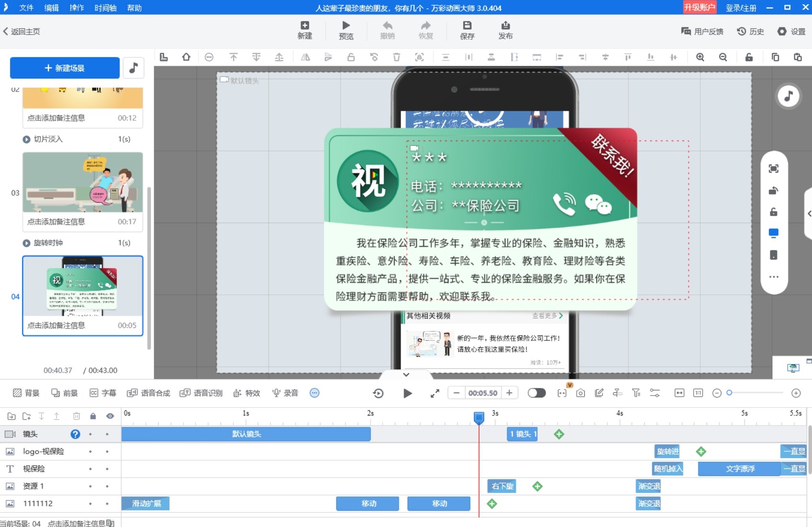
Task: Click the fit-to-screen icon in right panel
Action: [x=774, y=169]
